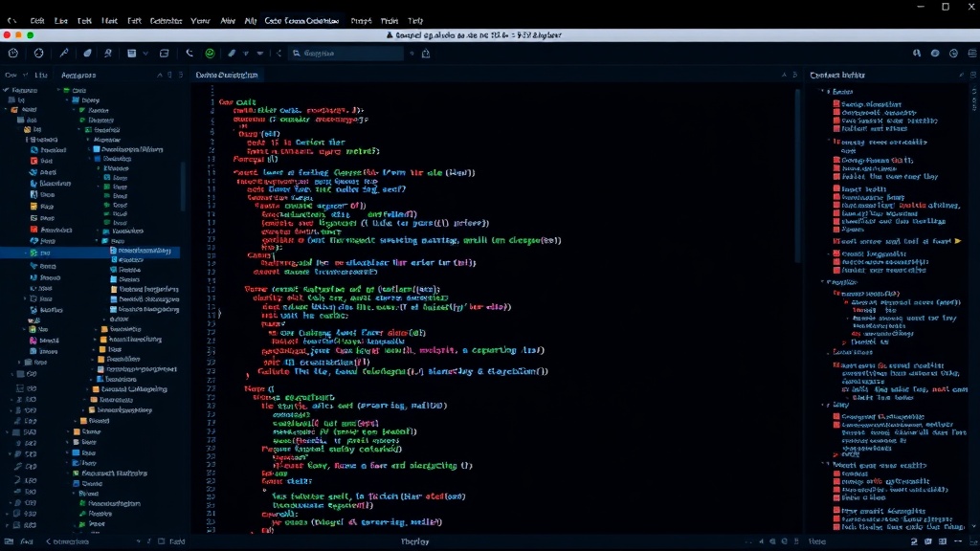Click the globe-shaped icon, second in the main toolbar

pos(38,54)
